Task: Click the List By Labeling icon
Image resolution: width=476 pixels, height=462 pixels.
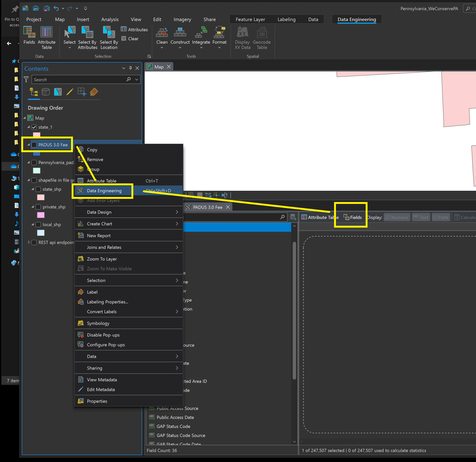Action: (x=94, y=92)
